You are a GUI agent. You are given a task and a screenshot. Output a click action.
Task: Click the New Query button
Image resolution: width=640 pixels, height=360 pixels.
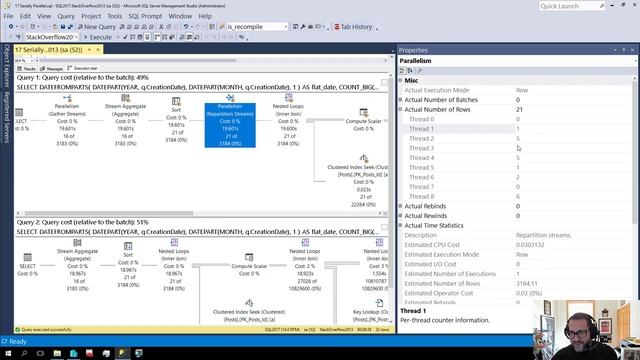pyautogui.click(x=97, y=27)
